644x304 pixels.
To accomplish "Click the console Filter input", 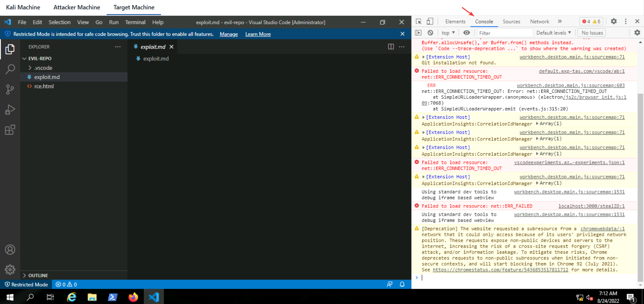I will (505, 33).
